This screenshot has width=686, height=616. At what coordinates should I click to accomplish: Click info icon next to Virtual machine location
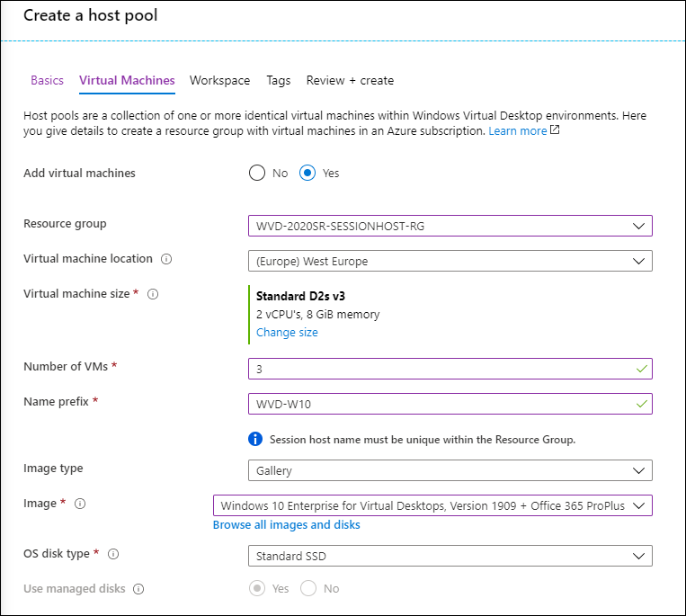pyautogui.click(x=166, y=259)
